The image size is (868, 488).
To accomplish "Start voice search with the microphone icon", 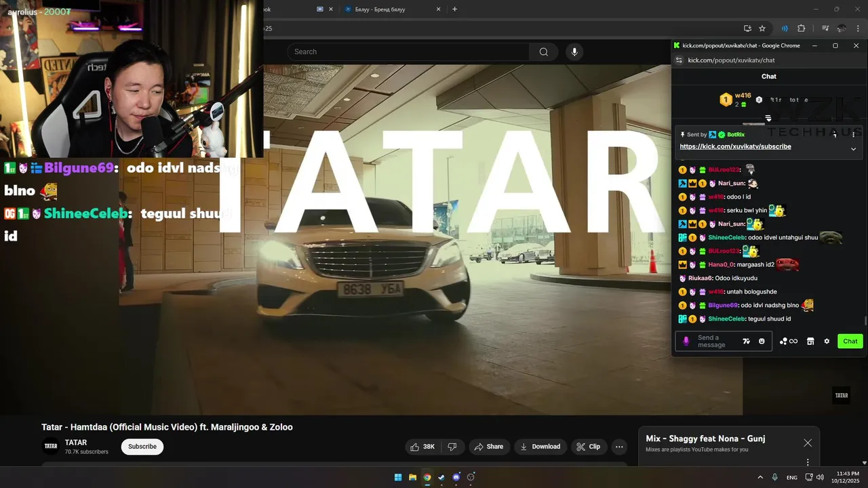I will coord(574,52).
